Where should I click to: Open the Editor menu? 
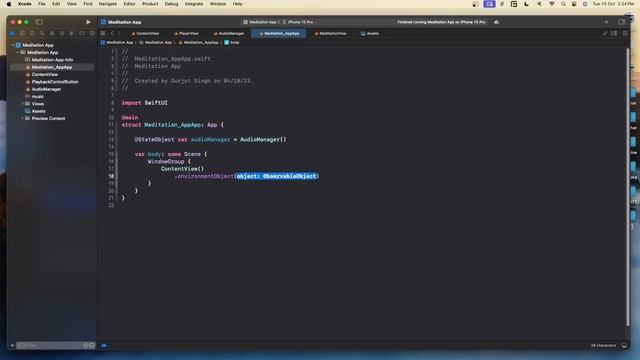(x=129, y=4)
